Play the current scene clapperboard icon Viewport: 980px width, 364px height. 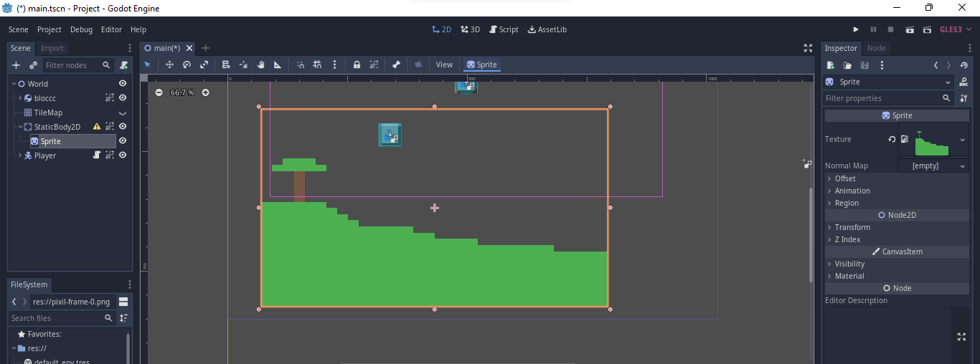coord(910,29)
